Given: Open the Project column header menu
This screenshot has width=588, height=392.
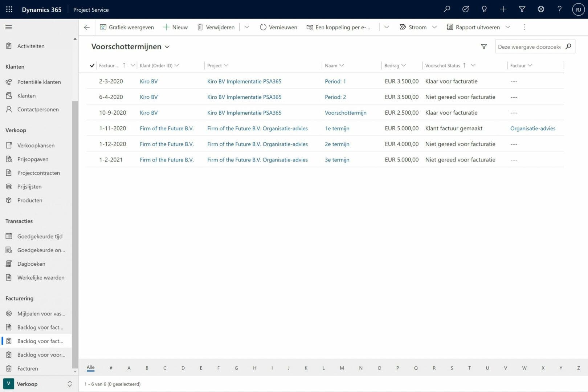Looking at the screenshot, I should [x=217, y=66].
